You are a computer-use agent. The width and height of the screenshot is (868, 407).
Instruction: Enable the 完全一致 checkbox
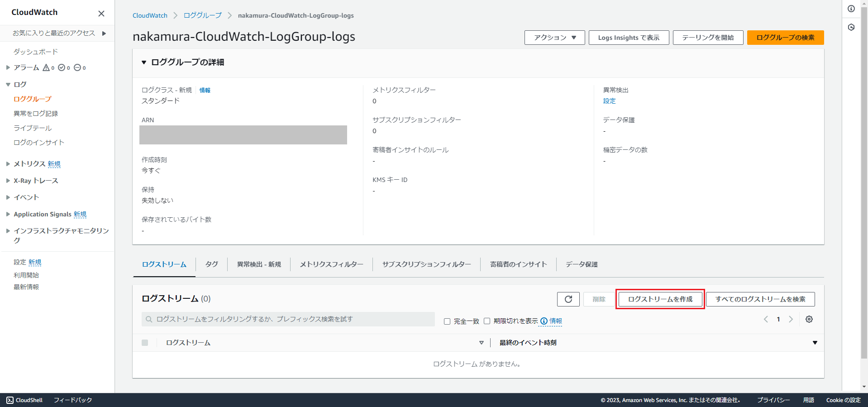point(447,321)
